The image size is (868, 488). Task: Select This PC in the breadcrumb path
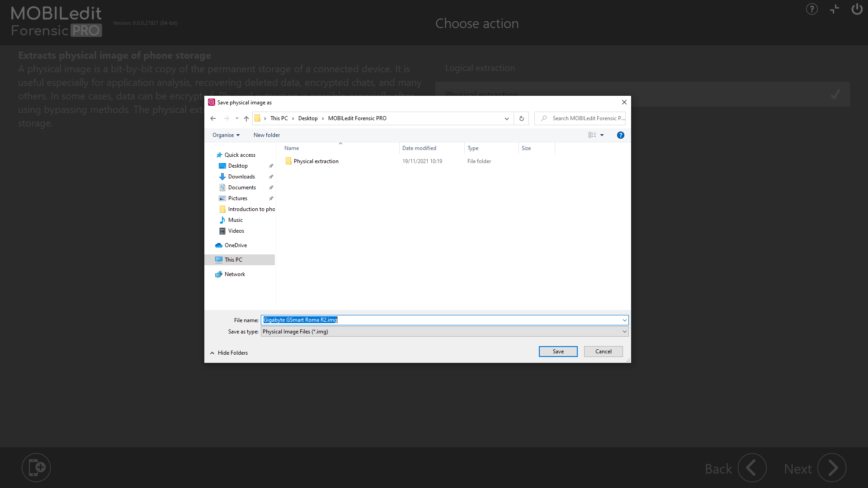tap(279, 118)
